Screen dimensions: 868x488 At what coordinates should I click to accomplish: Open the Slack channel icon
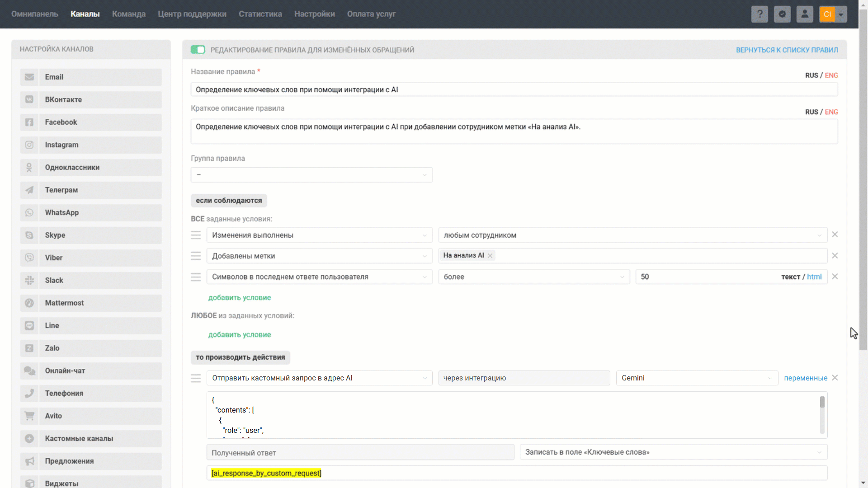[29, 281]
